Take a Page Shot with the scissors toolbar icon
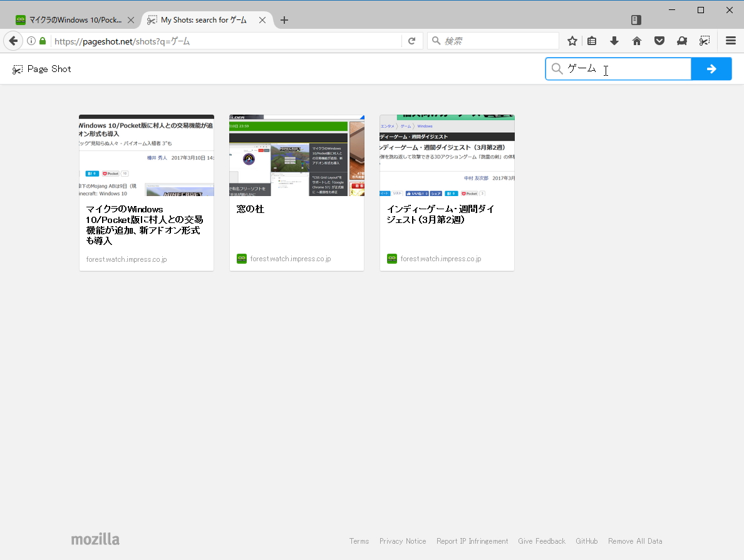 point(705,41)
